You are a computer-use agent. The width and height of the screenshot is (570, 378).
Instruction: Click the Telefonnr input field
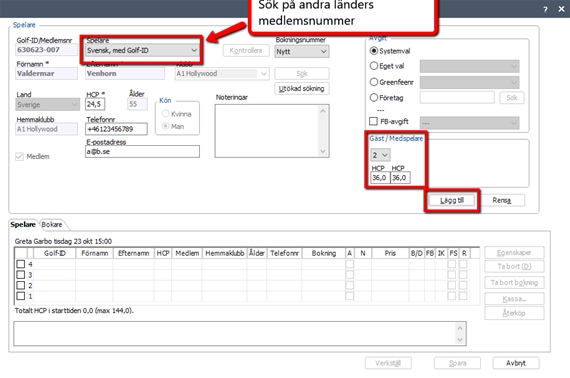(x=116, y=129)
